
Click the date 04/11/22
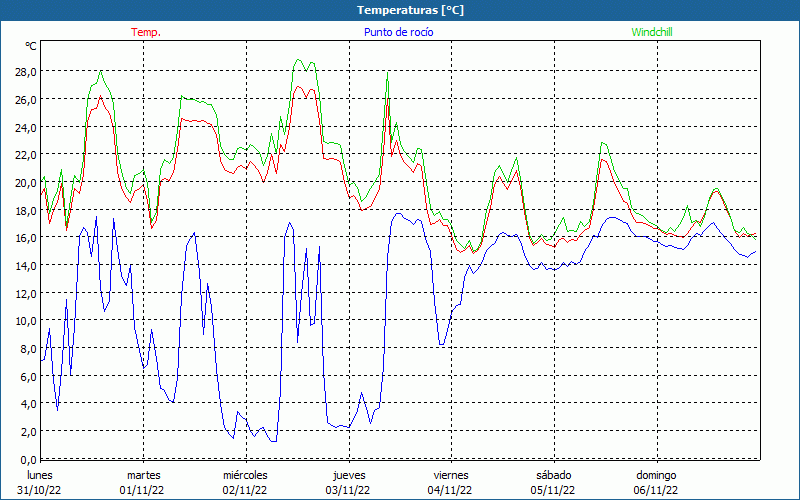coord(450,490)
